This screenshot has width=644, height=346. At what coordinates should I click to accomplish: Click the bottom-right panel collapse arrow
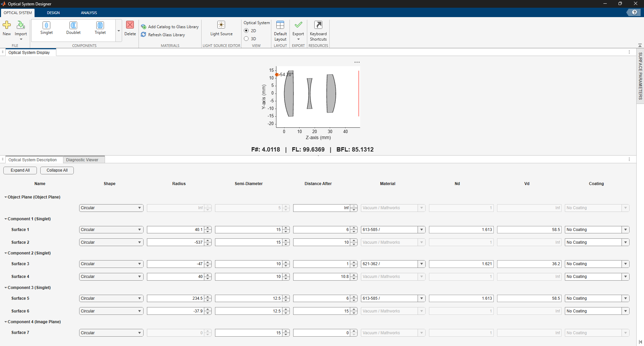coord(640,342)
